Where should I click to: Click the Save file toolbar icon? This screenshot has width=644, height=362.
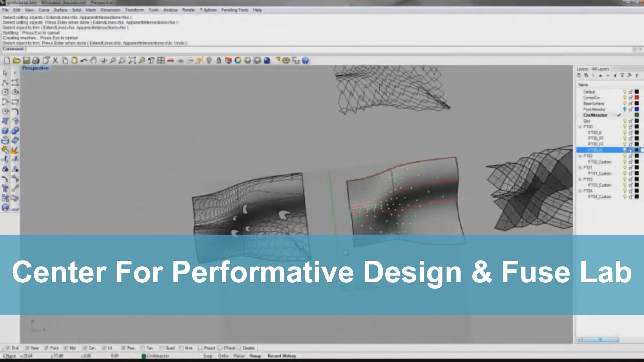pyautogui.click(x=26, y=60)
